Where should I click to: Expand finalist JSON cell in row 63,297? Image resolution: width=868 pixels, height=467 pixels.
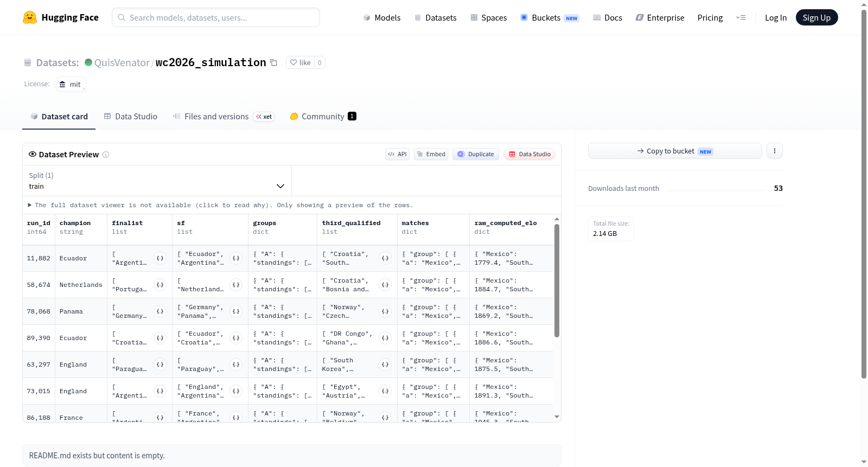[x=160, y=364]
